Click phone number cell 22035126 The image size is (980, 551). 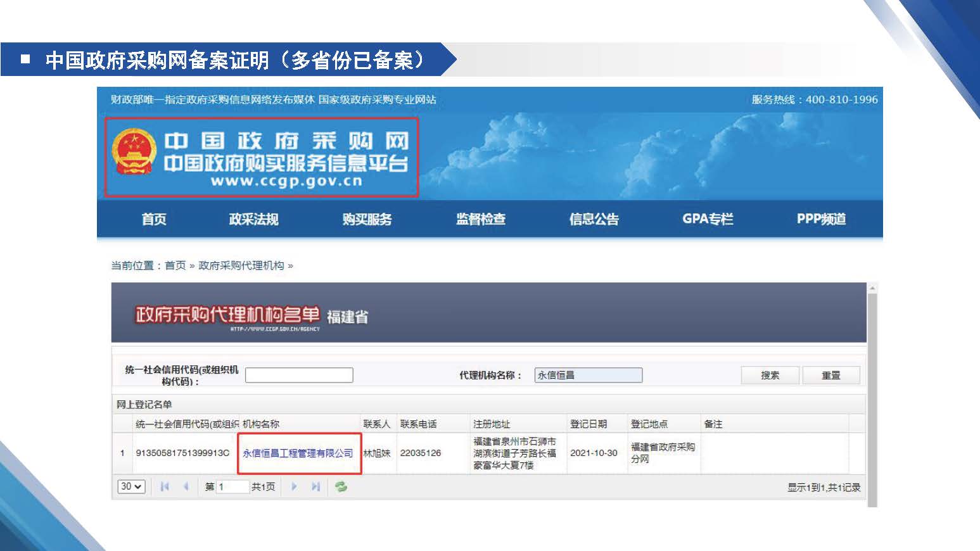(421, 453)
